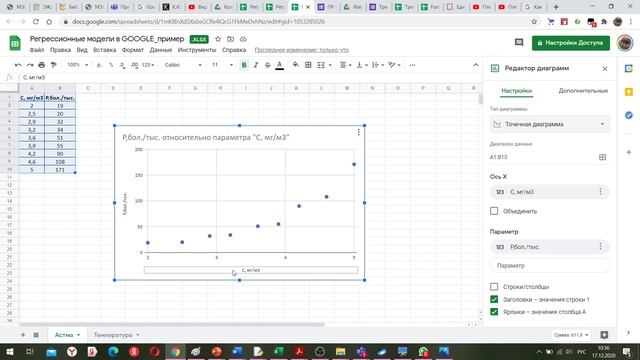640x360 pixels.
Task: Open the text color picker
Action: click(280, 65)
